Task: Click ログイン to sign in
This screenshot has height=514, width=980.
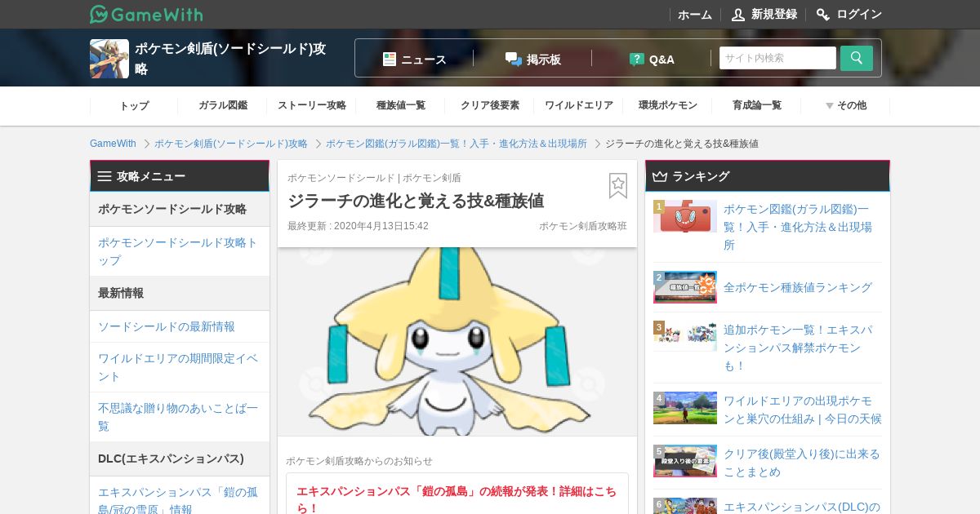Action: click(859, 14)
